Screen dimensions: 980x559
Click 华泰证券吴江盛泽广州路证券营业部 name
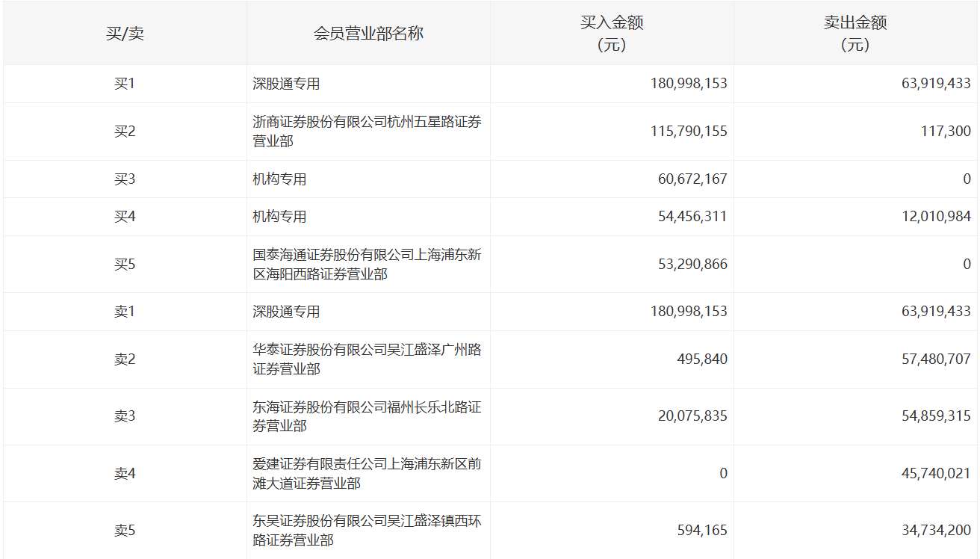[x=367, y=359]
